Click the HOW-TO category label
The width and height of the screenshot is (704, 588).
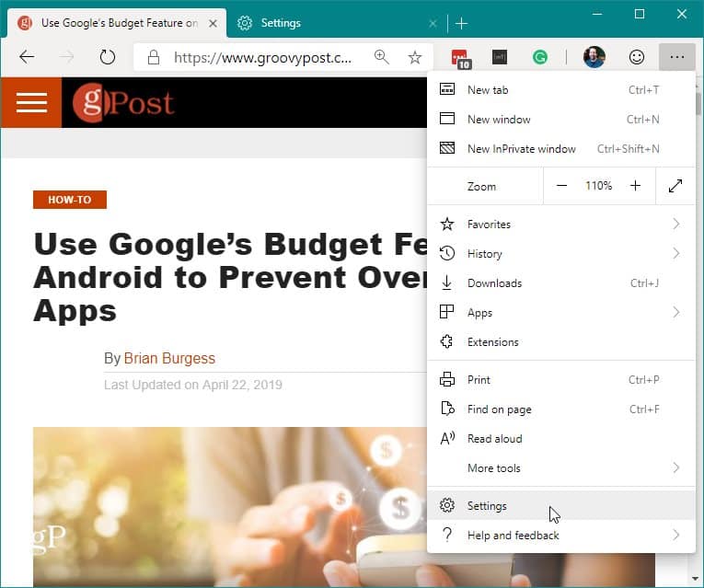point(70,200)
